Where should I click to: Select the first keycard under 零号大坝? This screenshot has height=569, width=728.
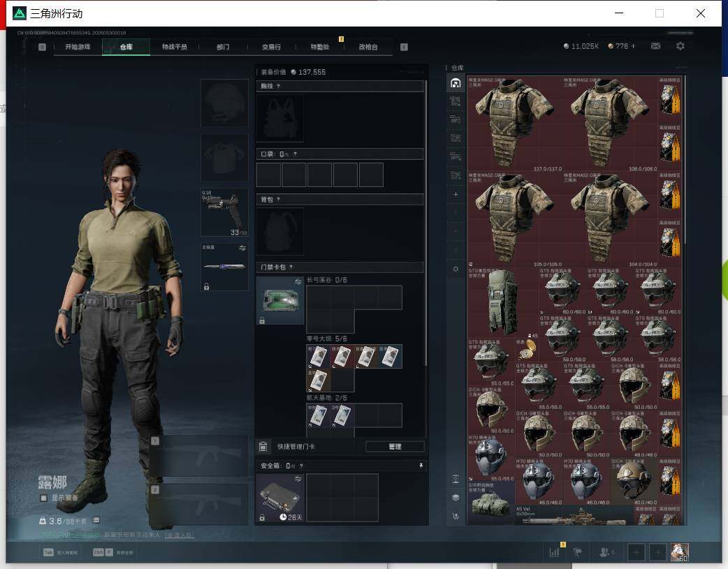coord(318,357)
